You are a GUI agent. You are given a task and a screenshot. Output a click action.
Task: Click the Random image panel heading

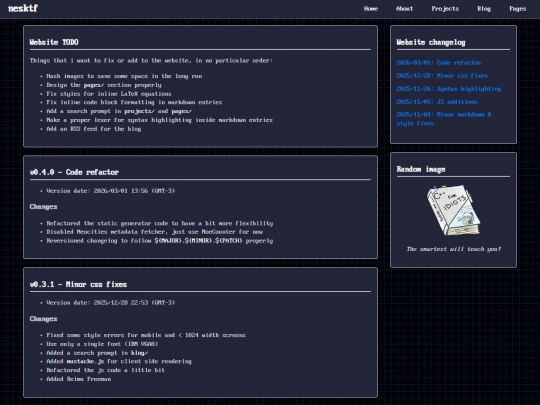[421, 169]
